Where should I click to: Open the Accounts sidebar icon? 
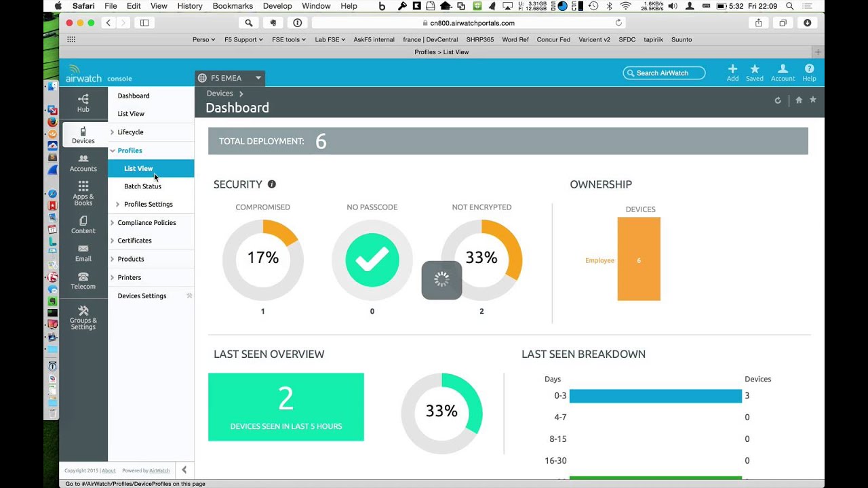(x=83, y=163)
